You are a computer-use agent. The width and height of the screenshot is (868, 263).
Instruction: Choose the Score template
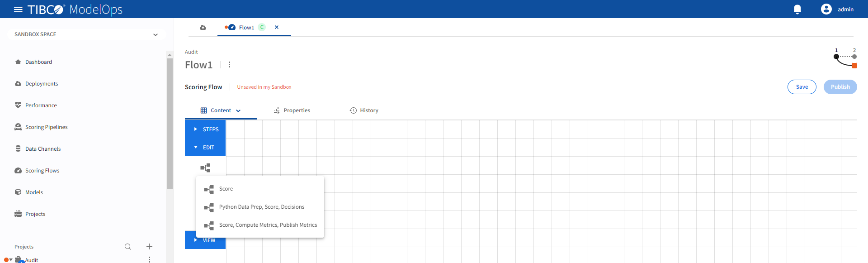pos(260,189)
